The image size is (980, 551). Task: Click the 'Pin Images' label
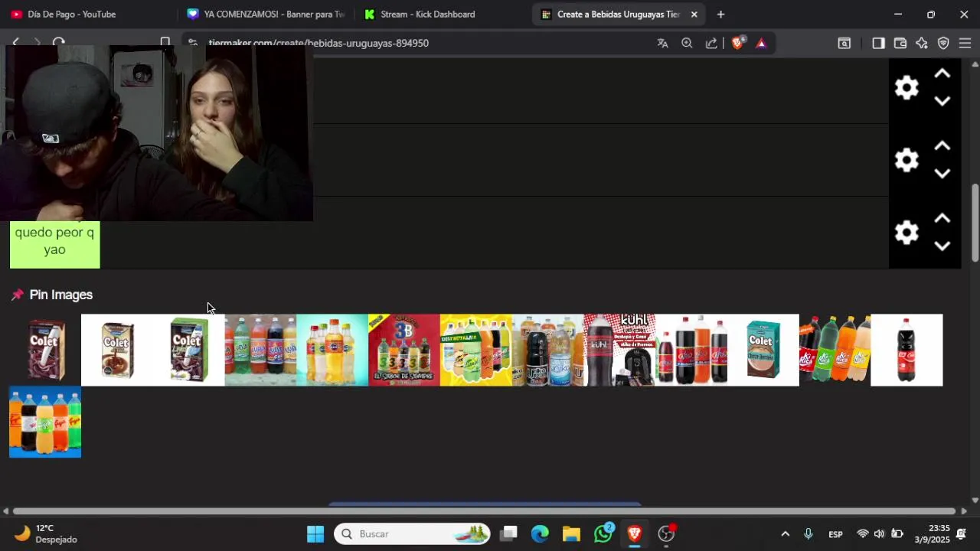(x=61, y=295)
